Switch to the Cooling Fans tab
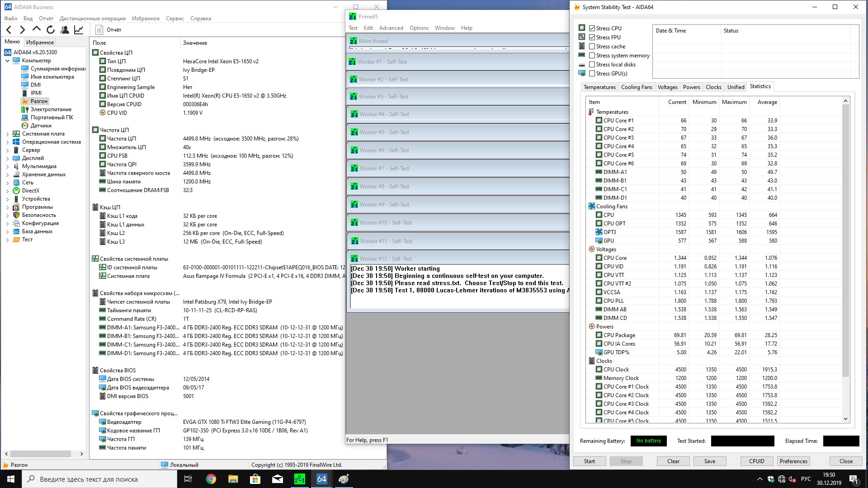 [636, 87]
